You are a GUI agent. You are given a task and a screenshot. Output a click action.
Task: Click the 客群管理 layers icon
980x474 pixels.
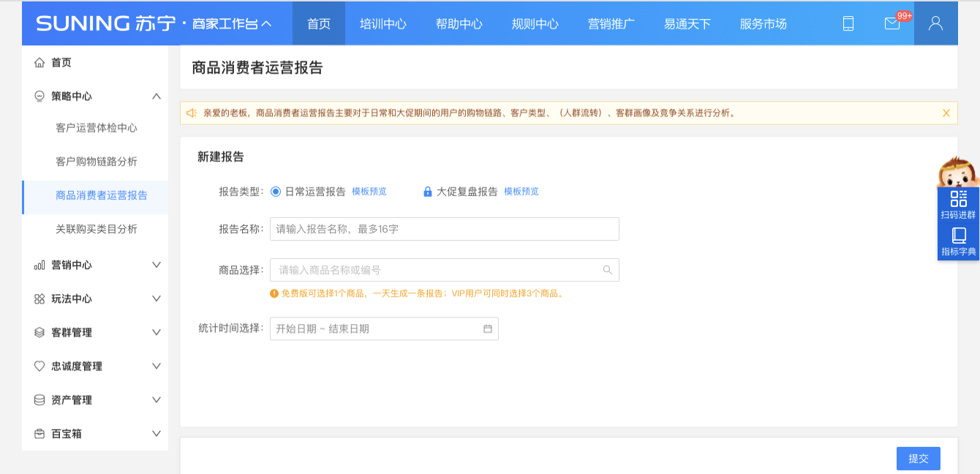(x=39, y=333)
